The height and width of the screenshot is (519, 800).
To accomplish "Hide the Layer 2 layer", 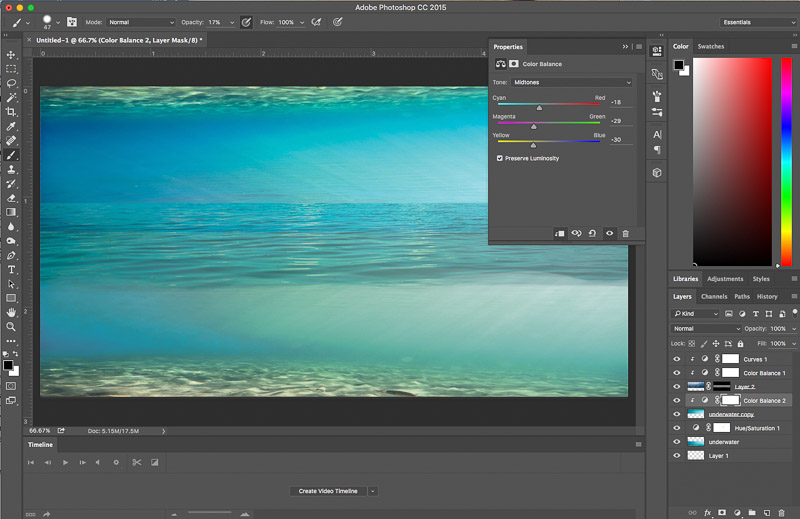I will [x=677, y=386].
